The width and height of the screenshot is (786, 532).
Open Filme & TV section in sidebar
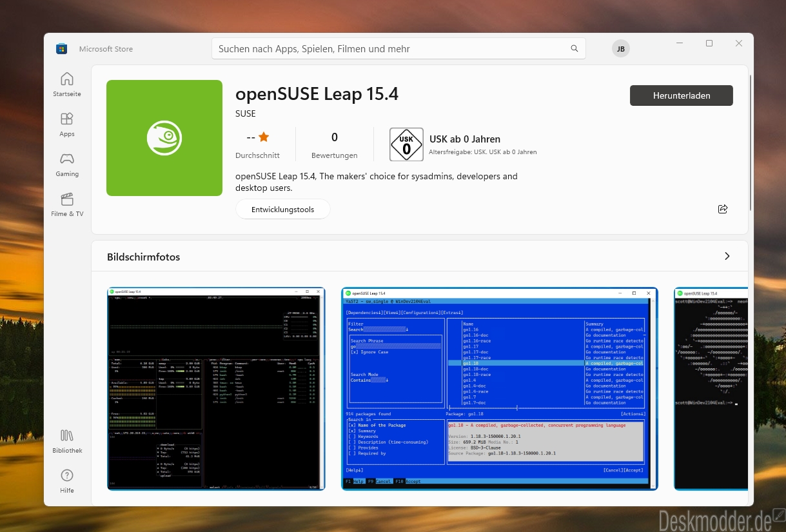pyautogui.click(x=67, y=204)
